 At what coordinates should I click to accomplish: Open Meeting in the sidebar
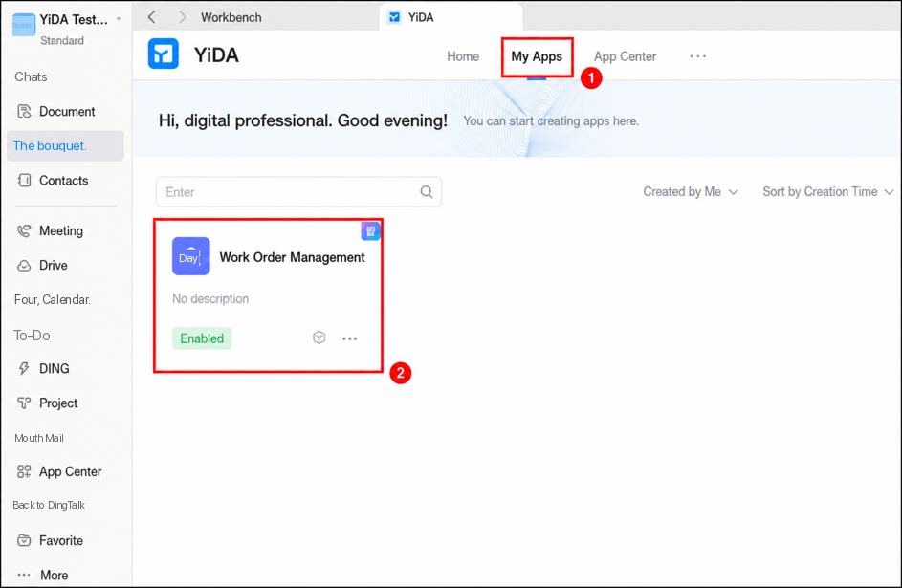[x=50, y=231]
